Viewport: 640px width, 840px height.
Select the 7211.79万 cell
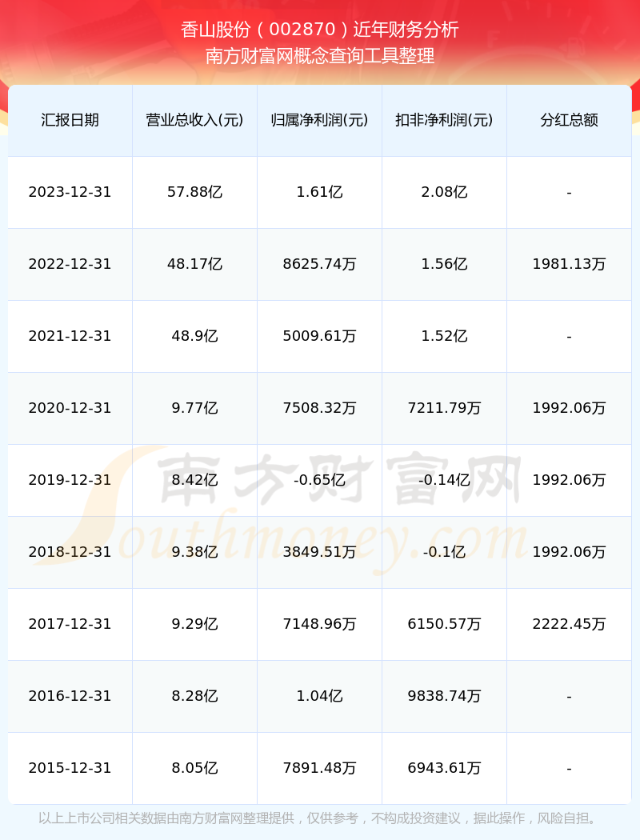pyautogui.click(x=444, y=408)
